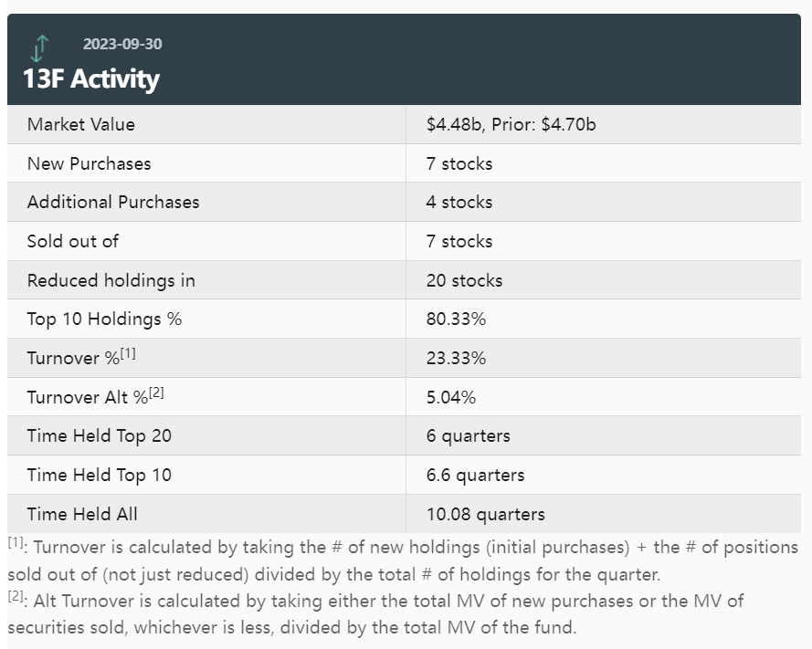Click the 13F Activity heading

(x=91, y=79)
